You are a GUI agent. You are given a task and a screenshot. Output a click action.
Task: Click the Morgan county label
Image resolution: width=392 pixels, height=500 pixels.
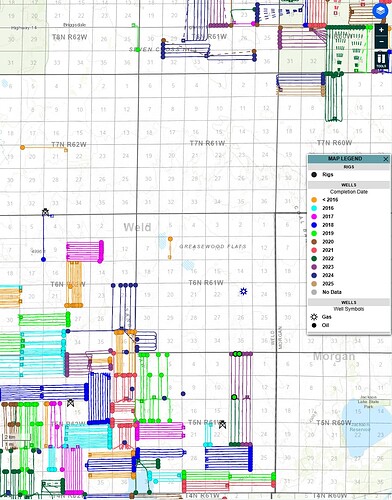point(334,356)
